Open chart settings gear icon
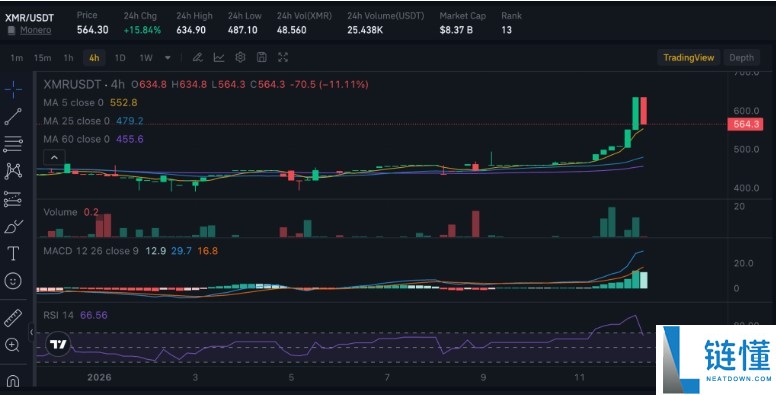This screenshot has height=395, width=776. point(240,57)
